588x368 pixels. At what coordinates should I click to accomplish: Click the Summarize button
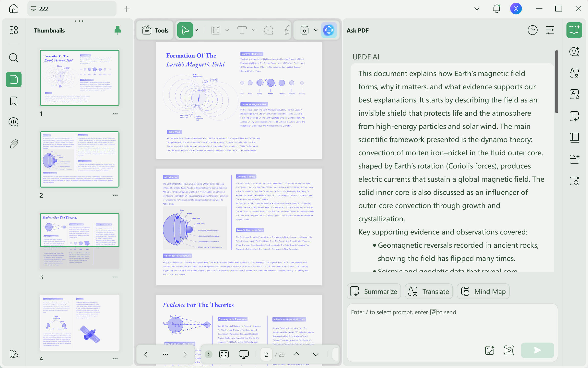coord(374,291)
